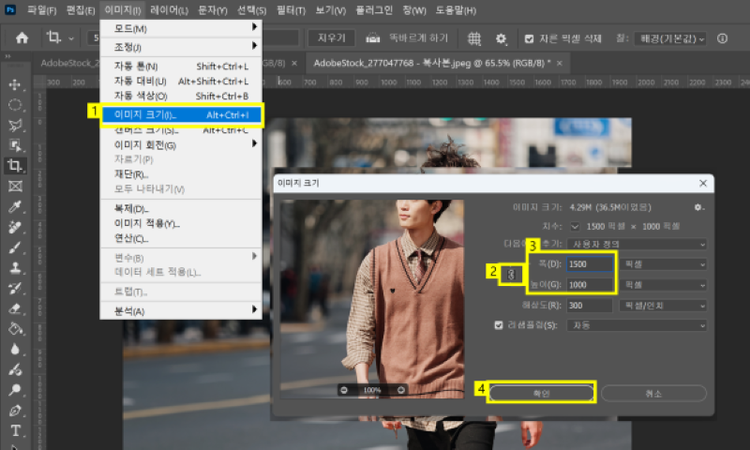Open the height unit 픽셀 dropdown
This screenshot has width=750, height=450.
coord(663,285)
